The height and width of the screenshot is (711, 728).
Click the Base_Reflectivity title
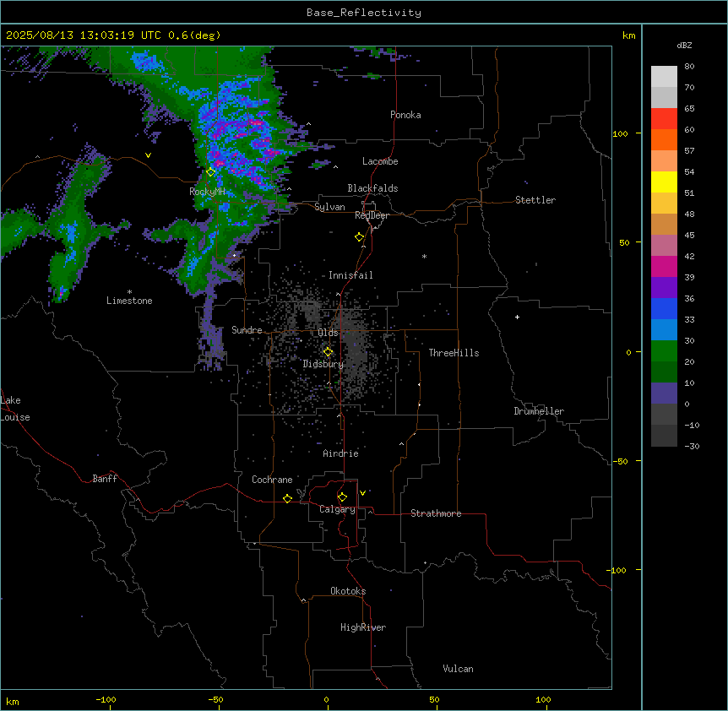[364, 13]
